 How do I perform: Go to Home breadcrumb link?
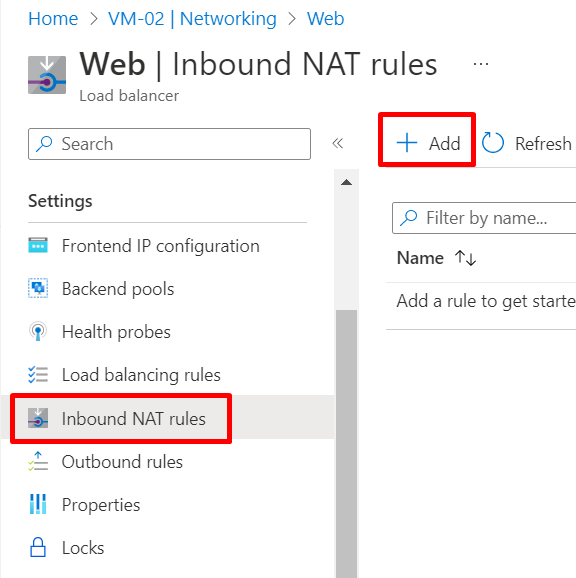[53, 18]
